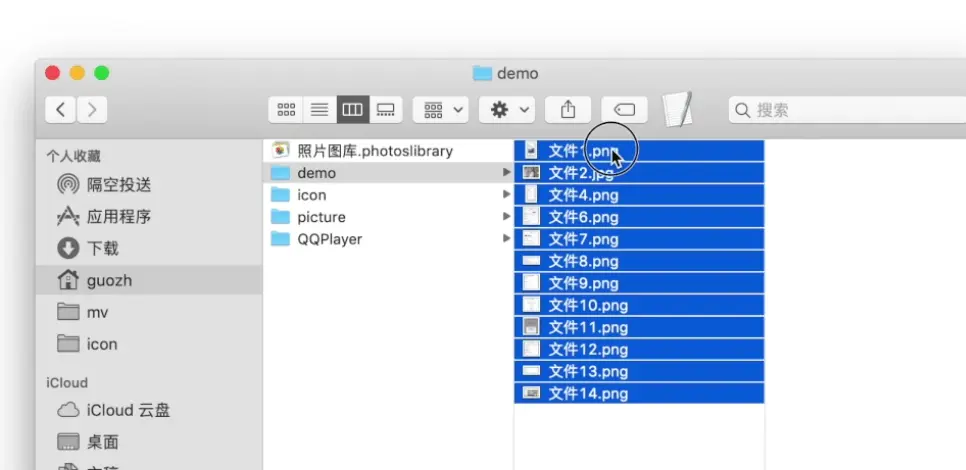Click the thumbnail of 文件8.png

tap(531, 261)
